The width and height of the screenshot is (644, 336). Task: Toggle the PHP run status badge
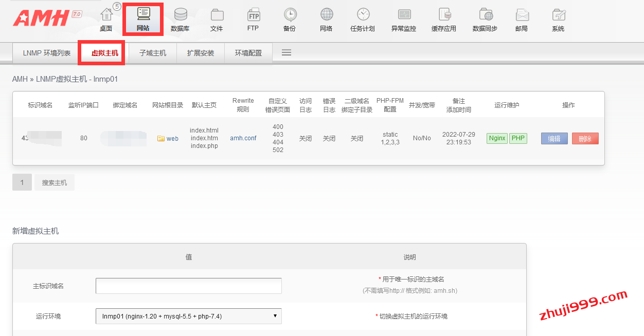tap(518, 138)
